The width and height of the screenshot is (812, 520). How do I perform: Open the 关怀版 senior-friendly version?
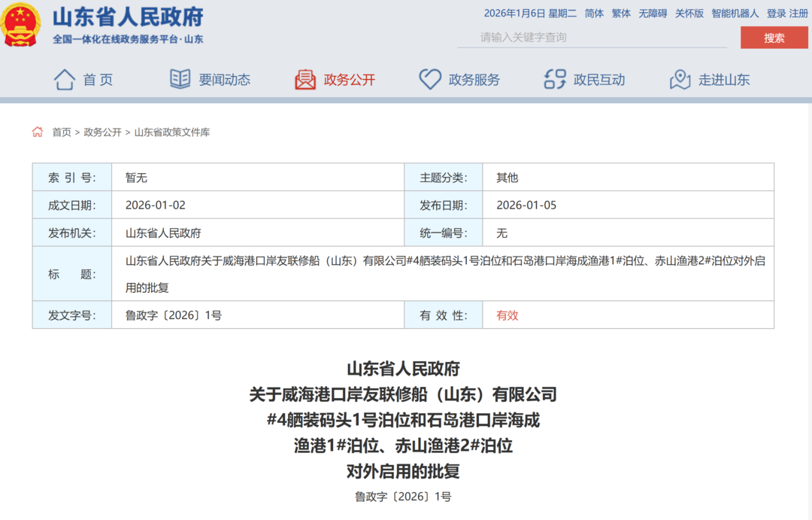689,14
